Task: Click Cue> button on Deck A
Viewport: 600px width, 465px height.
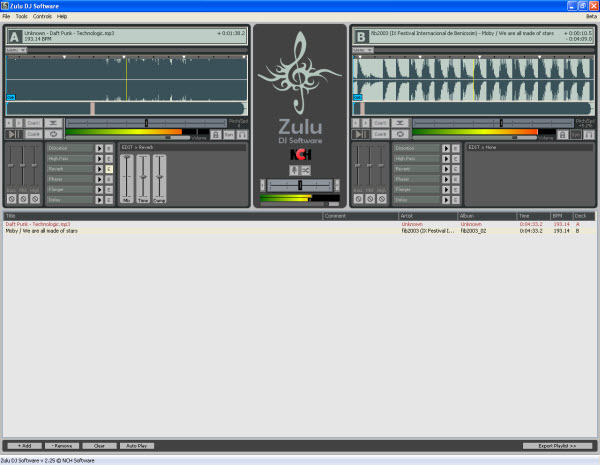Action: [33, 134]
